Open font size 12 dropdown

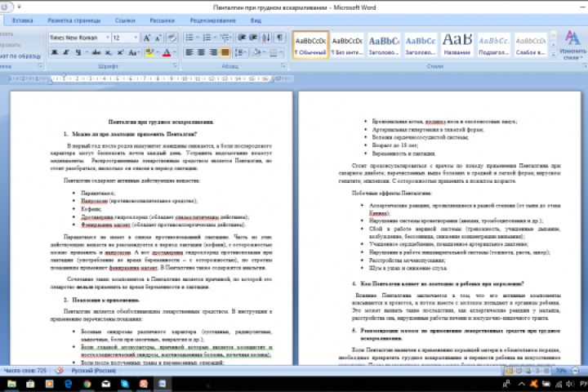click(136, 38)
